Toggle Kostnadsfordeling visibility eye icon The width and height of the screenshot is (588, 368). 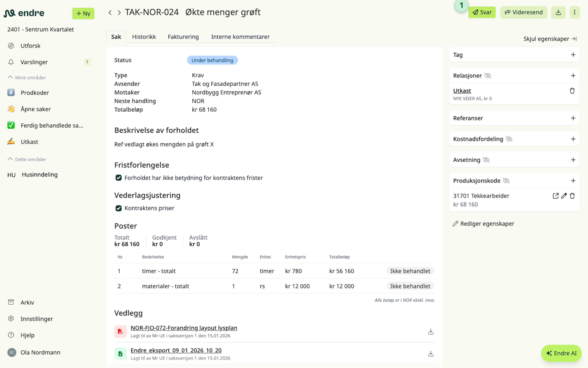pyautogui.click(x=509, y=139)
